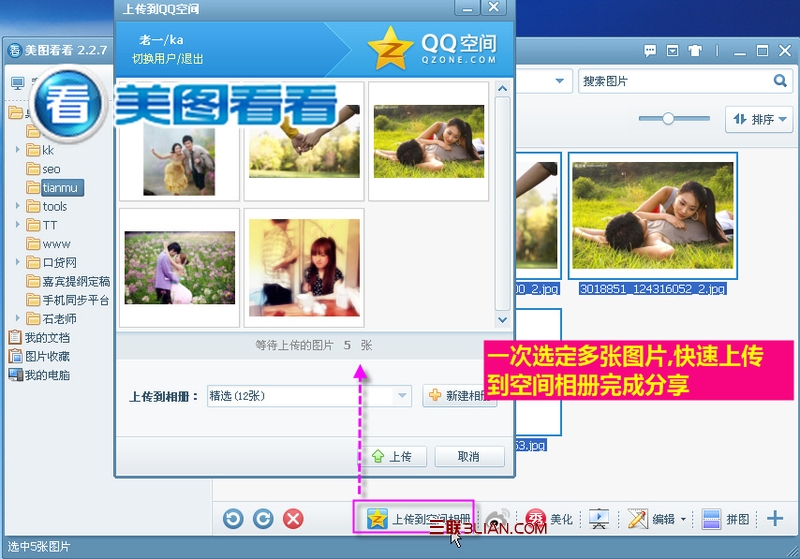Click the tools folder icon
The width and height of the screenshot is (800, 559).
pyautogui.click(x=33, y=206)
